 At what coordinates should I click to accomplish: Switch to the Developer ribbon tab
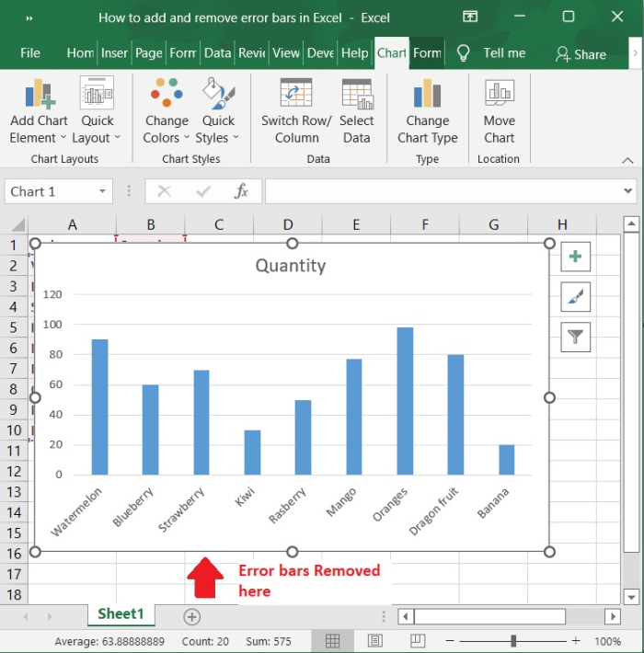320,53
